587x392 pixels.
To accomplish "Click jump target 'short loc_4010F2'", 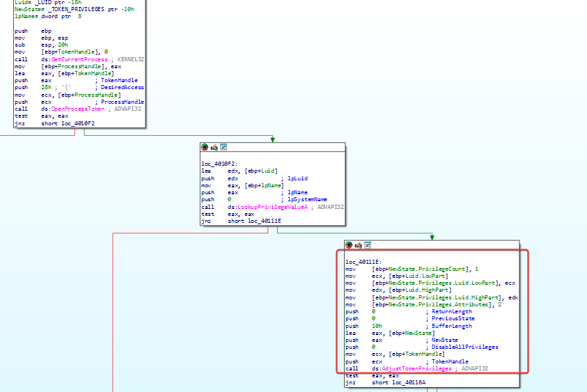I will pos(68,123).
